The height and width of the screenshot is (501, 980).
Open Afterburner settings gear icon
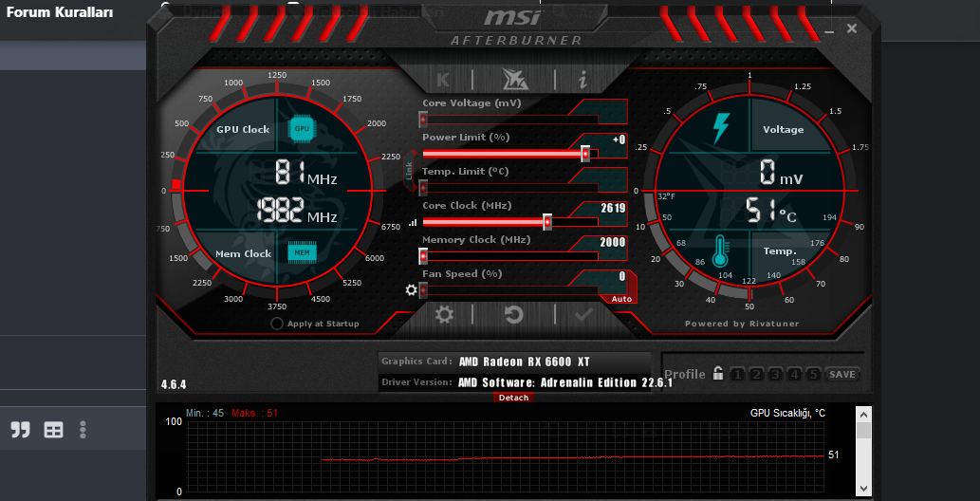(x=444, y=314)
